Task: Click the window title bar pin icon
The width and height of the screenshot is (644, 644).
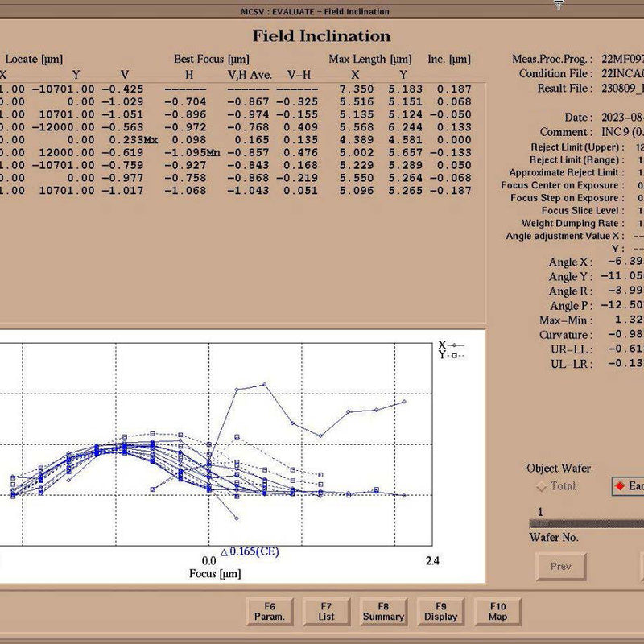Action: pyautogui.click(x=558, y=5)
